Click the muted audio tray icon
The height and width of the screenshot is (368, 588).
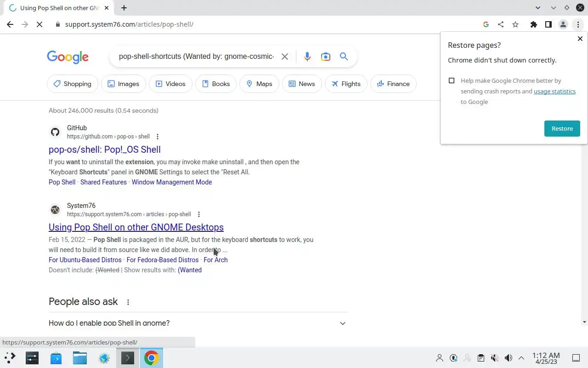click(494, 358)
